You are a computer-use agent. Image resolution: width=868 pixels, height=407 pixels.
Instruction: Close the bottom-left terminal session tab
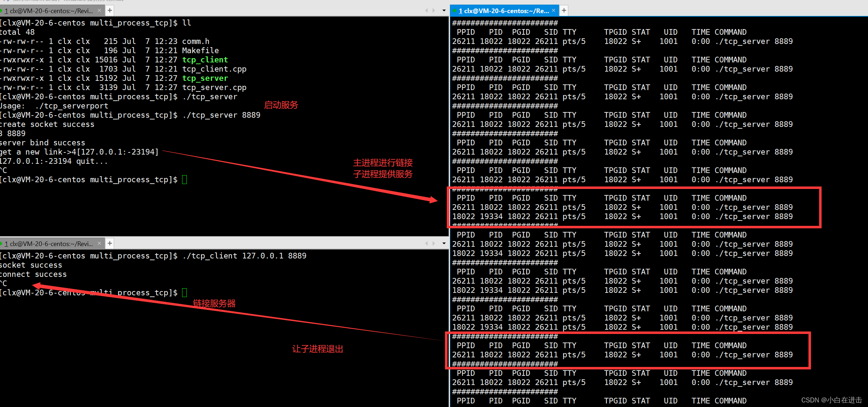(99, 243)
